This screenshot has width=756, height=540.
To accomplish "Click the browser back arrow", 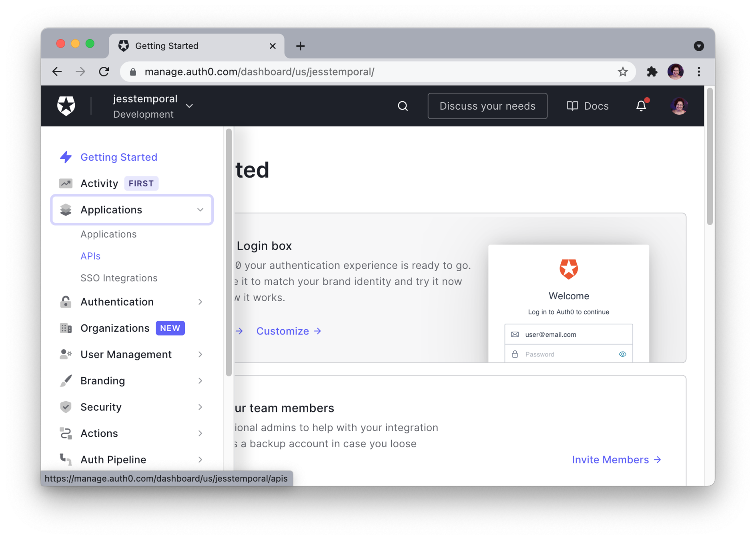I will pyautogui.click(x=57, y=72).
